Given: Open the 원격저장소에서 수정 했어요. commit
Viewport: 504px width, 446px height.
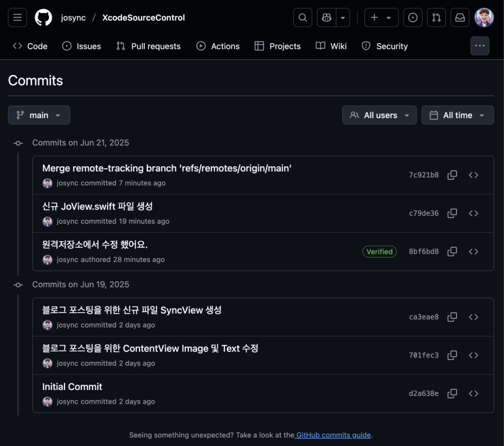Looking at the screenshot, I should pos(95,245).
